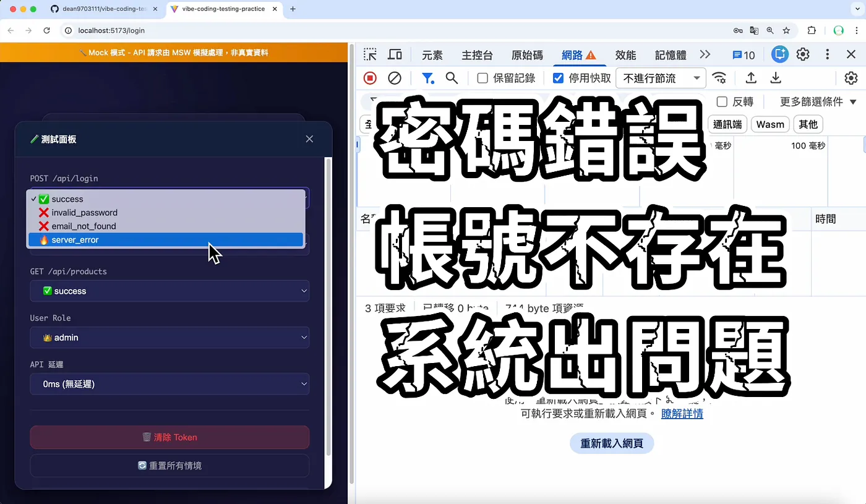
Task: Click the export HAR download arrow icon
Action: 776,78
